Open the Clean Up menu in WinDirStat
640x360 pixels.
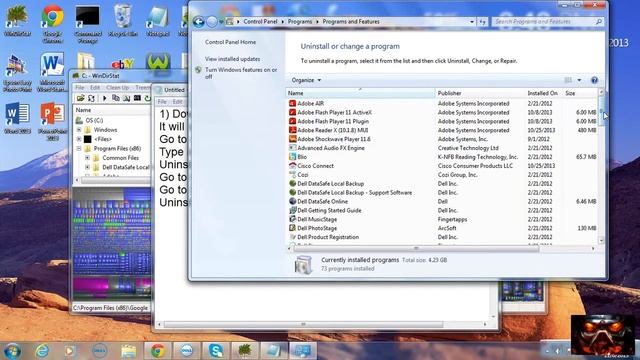click(117, 87)
